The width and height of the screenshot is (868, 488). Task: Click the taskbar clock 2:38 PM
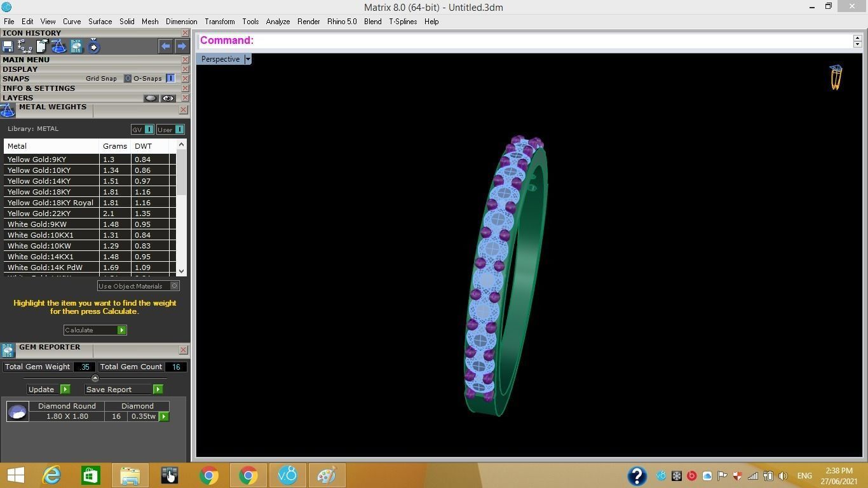tap(839, 471)
